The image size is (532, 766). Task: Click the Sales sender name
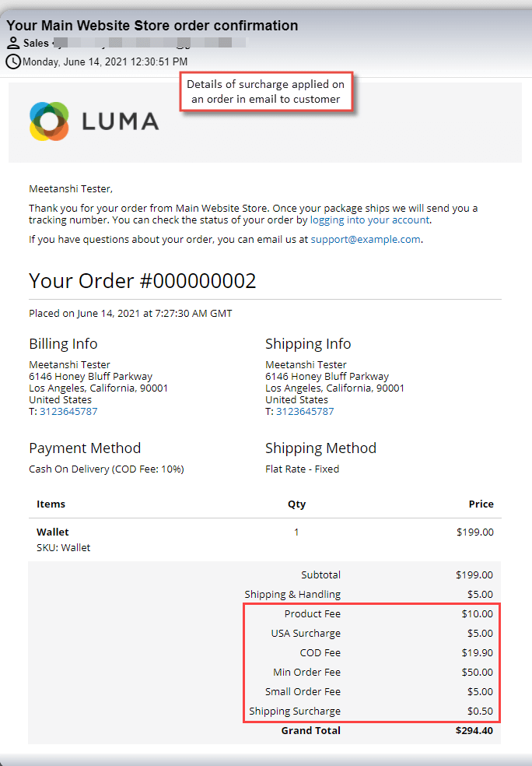tap(36, 43)
